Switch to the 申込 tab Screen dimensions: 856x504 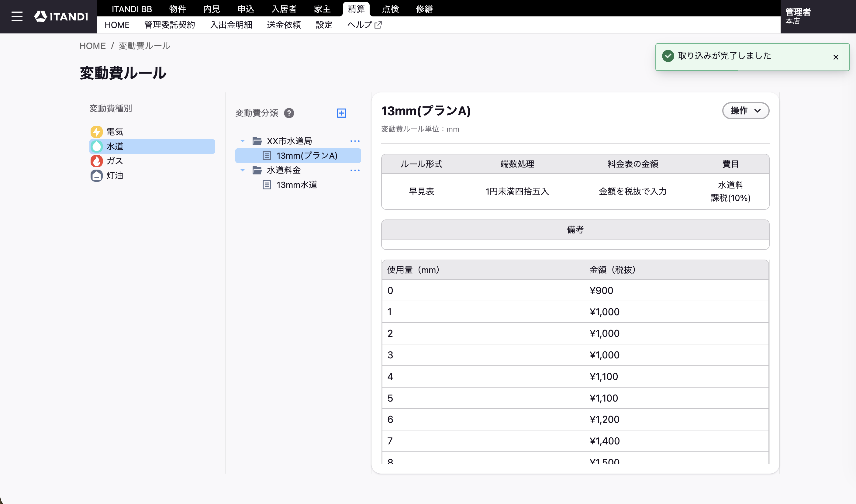(246, 9)
